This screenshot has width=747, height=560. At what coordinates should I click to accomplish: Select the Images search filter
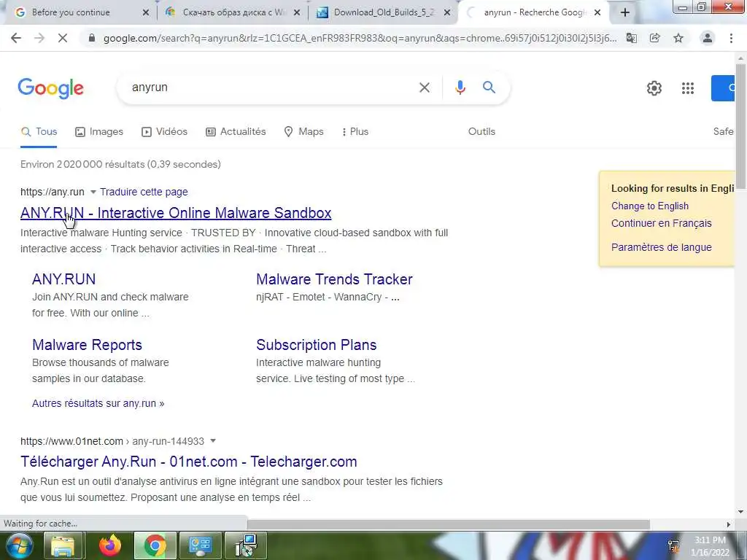click(x=99, y=131)
